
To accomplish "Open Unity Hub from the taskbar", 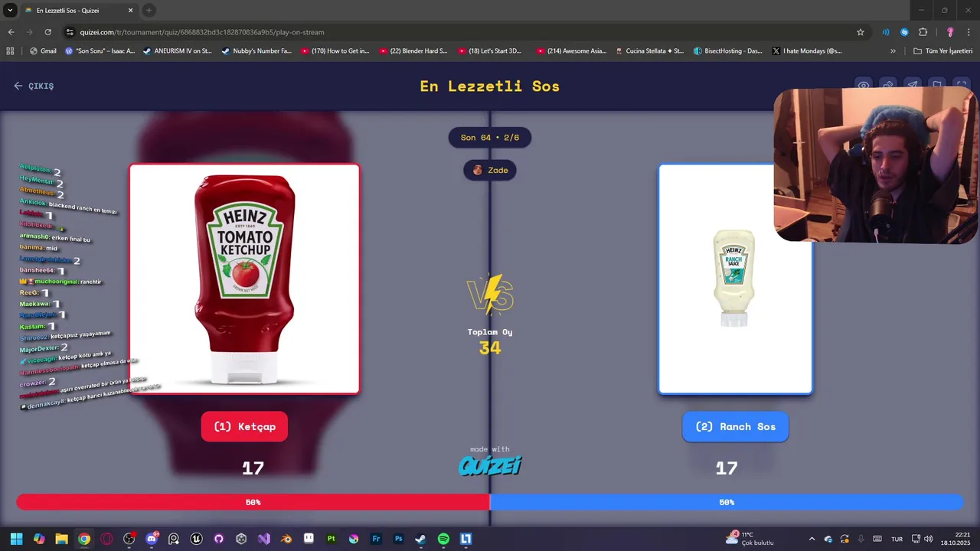I will tap(241, 539).
